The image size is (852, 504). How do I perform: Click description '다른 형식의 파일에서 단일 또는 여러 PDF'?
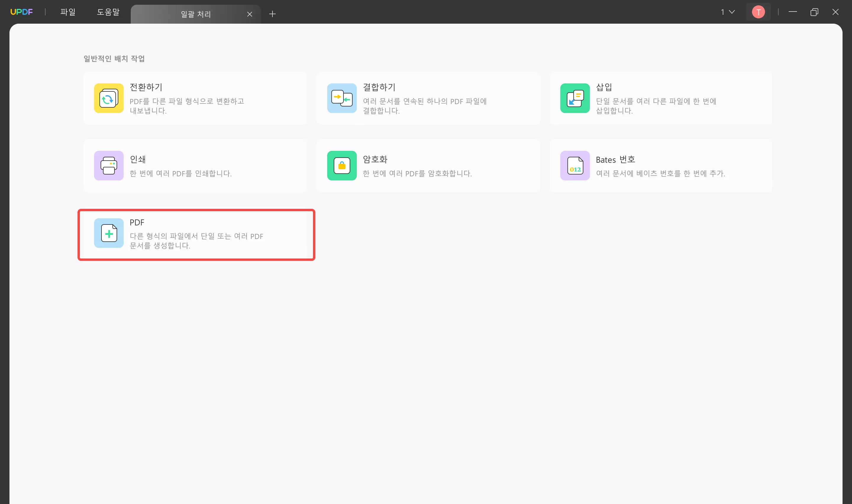click(x=197, y=236)
